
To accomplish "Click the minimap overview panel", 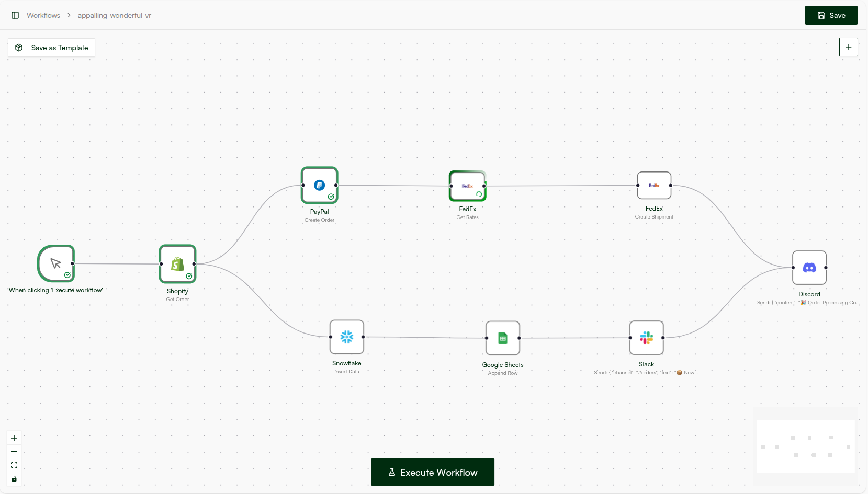I will click(805, 446).
